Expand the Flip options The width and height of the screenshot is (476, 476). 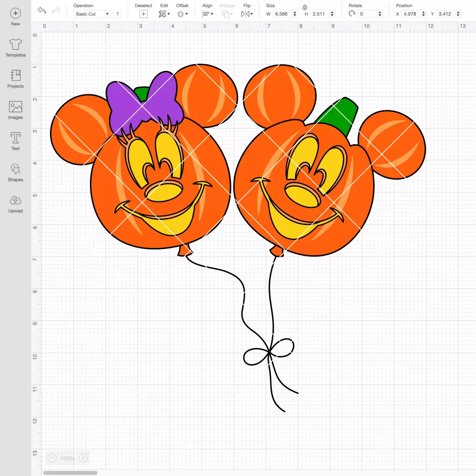(x=247, y=14)
